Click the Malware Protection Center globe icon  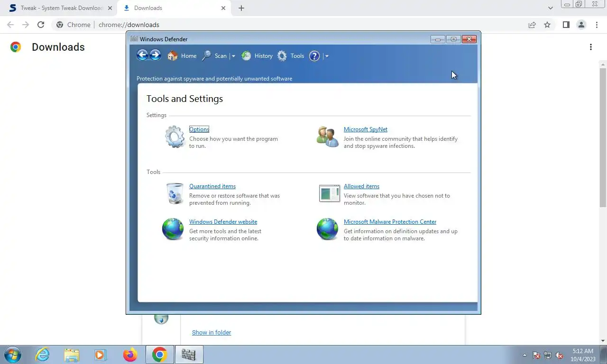(x=327, y=229)
